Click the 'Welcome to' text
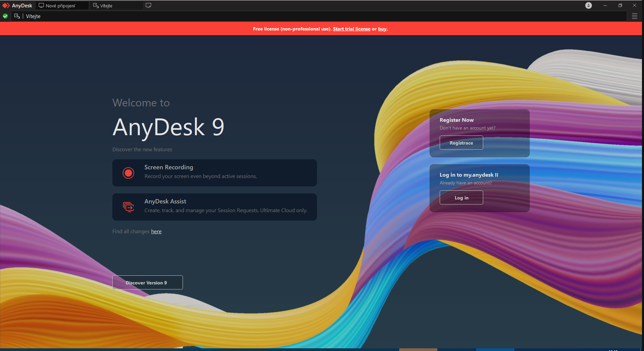Image resolution: width=644 pixels, height=351 pixels. coord(141,102)
